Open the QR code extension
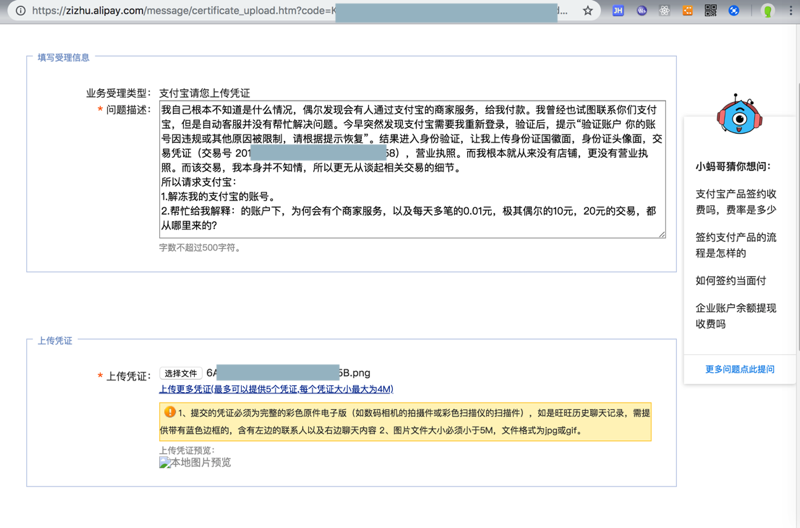The width and height of the screenshot is (800, 528). click(711, 11)
